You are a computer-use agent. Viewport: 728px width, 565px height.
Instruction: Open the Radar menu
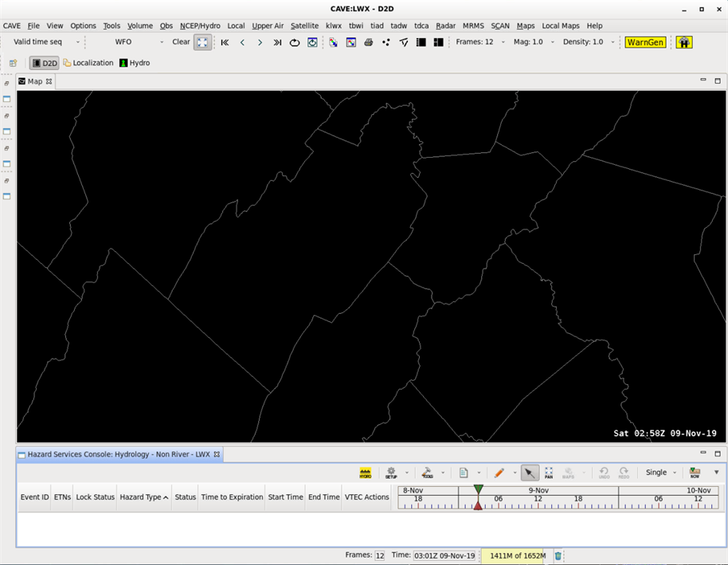pyautogui.click(x=445, y=26)
